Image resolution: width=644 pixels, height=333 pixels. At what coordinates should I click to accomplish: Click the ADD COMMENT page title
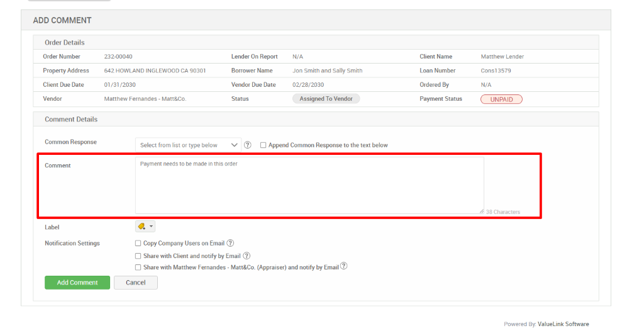62,20
